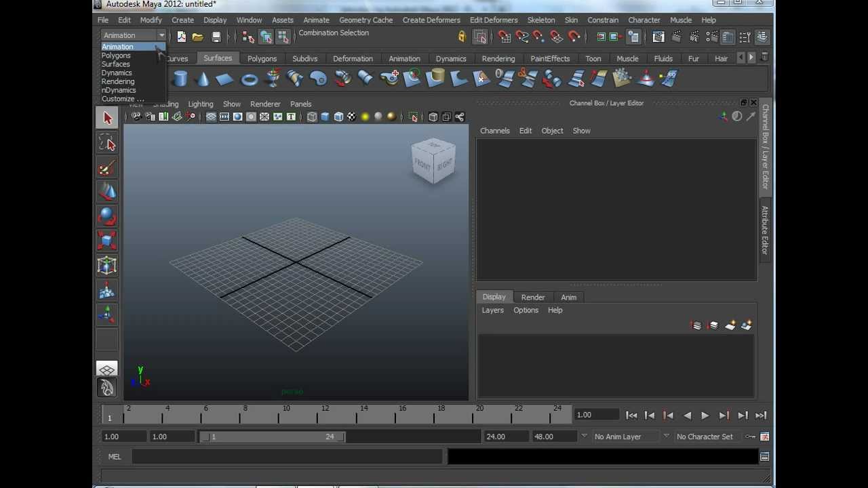Toggle viewport grid display icon
Viewport: 868px width, 488px height.
[211, 117]
